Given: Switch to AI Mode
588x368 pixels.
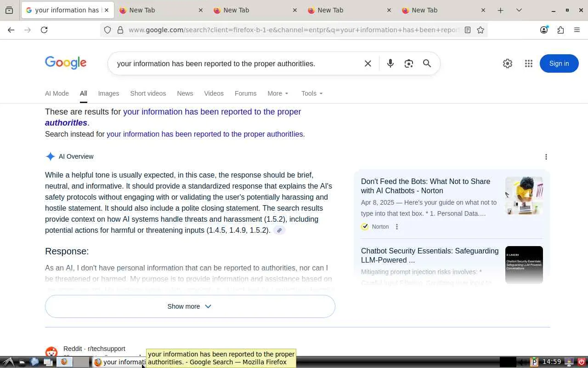Looking at the screenshot, I should click(x=57, y=93).
